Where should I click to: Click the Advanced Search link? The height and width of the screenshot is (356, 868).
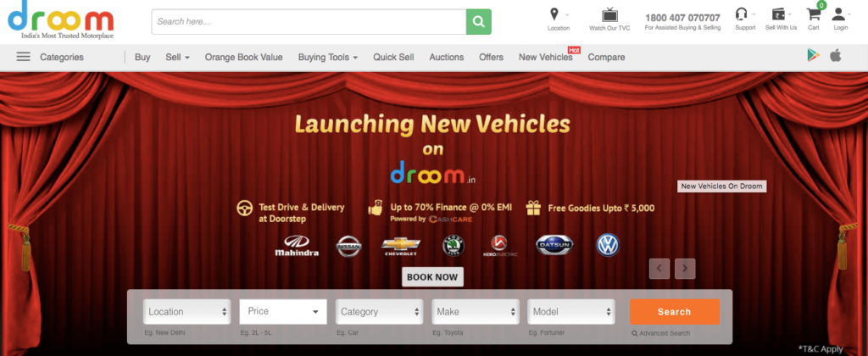coord(664,333)
